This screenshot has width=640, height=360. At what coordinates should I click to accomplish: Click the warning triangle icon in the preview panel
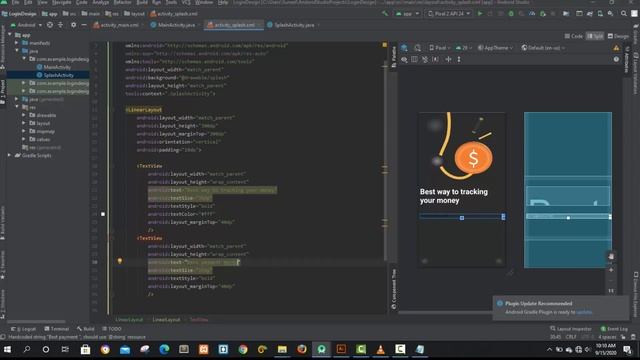[616, 48]
